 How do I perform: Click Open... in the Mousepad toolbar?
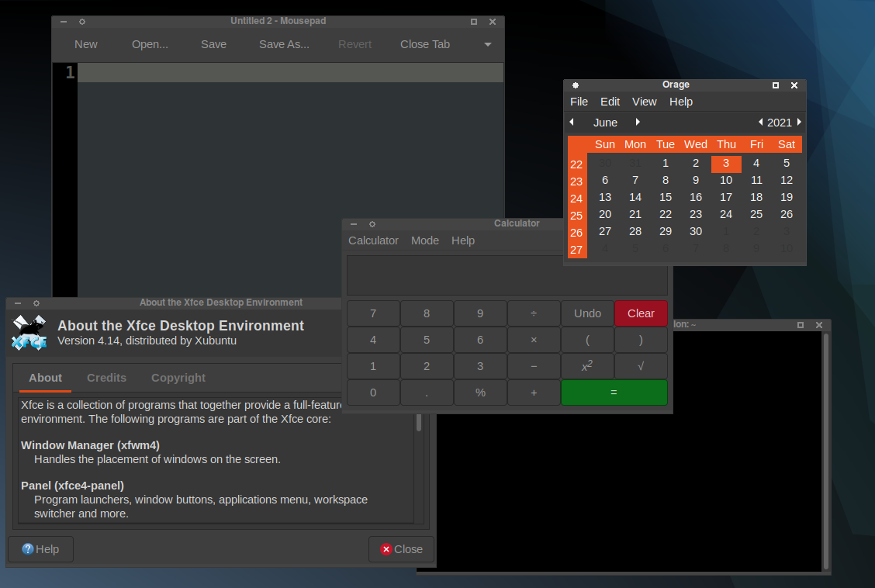(150, 44)
